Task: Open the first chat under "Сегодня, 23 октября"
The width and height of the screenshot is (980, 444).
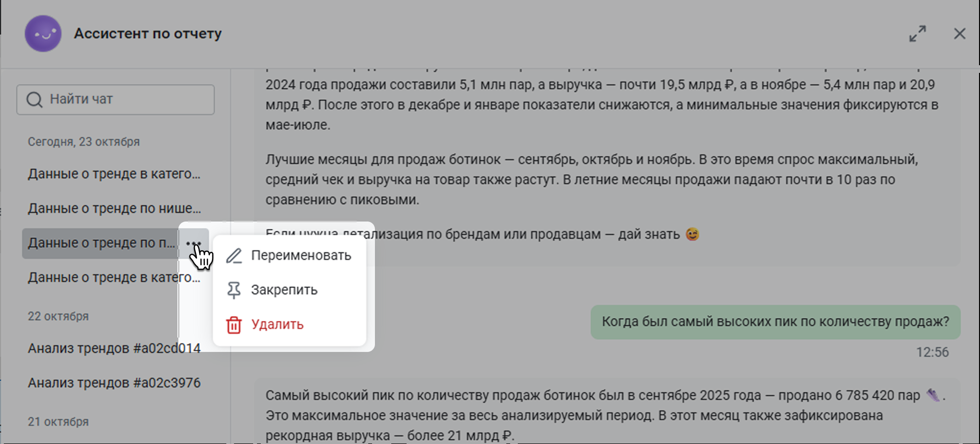Action: [114, 174]
